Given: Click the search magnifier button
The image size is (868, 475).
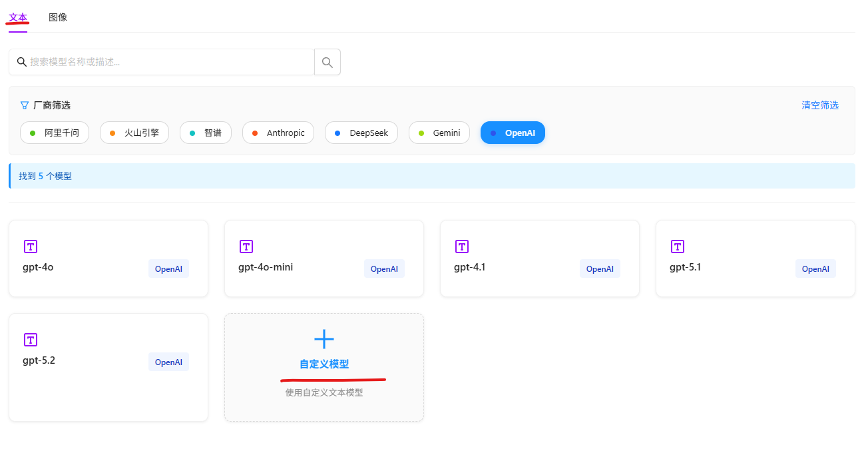Looking at the screenshot, I should (327, 62).
